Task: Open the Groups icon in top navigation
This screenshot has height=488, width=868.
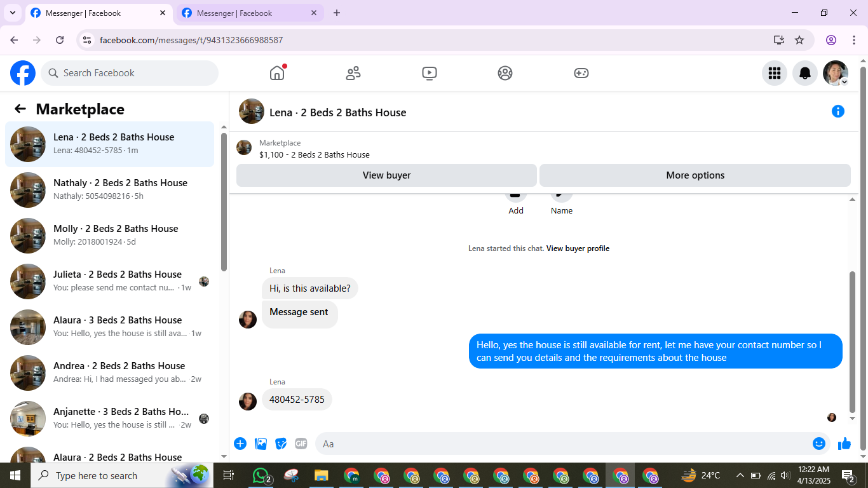Action: pyautogui.click(x=505, y=73)
